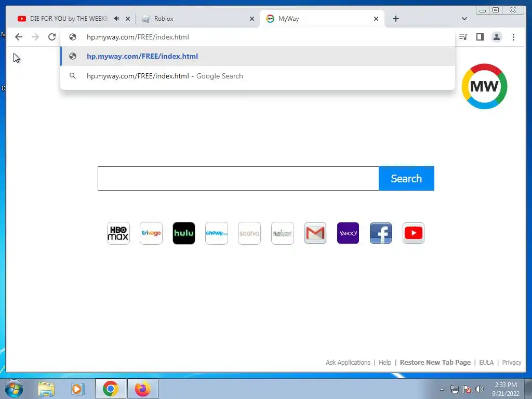Close the Roblox tab
This screenshot has width=532, height=399.
pyautogui.click(x=252, y=19)
